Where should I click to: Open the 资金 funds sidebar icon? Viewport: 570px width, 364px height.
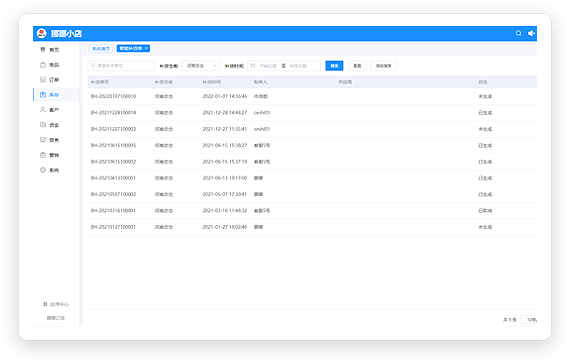coord(43,125)
